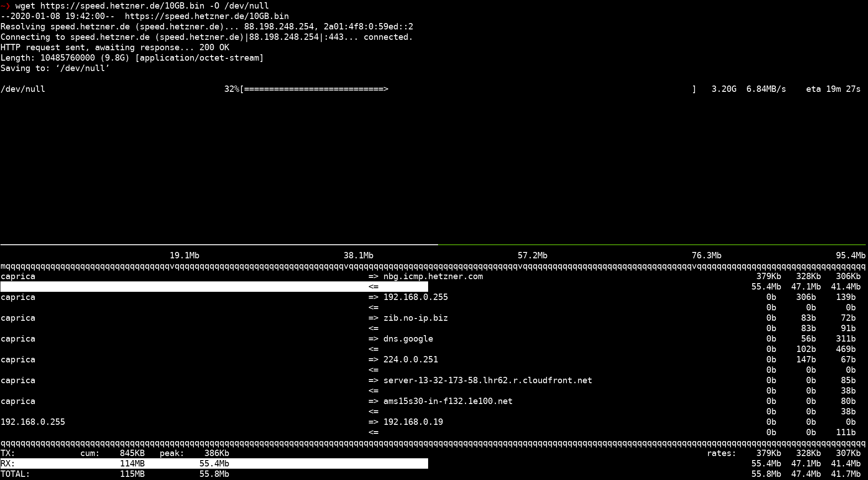Click the 57.2Mb scale label
The height and width of the screenshot is (480, 868).
tap(533, 256)
